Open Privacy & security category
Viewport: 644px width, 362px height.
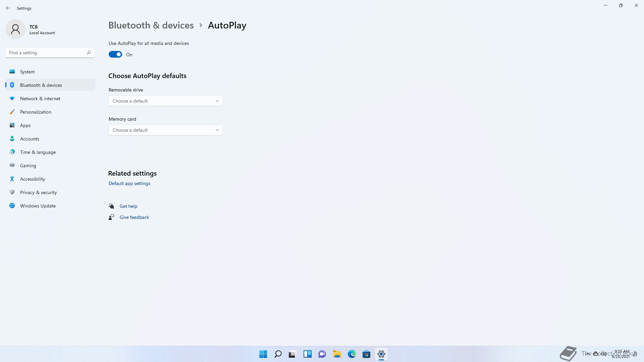click(x=38, y=192)
